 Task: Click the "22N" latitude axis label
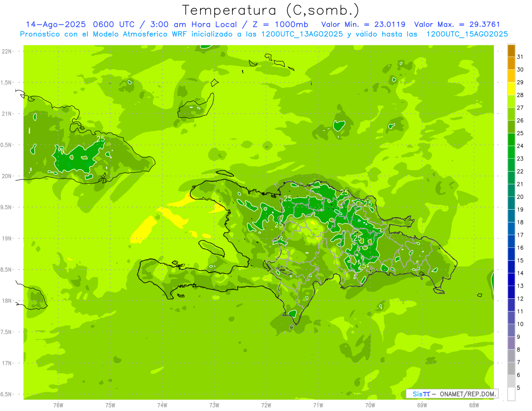(7, 51)
